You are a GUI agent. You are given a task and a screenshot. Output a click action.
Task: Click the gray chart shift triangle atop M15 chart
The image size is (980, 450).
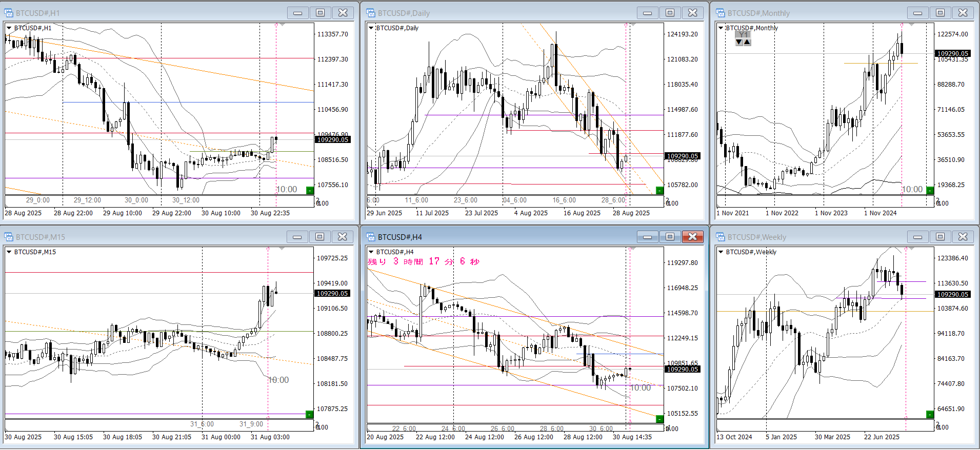(282, 249)
